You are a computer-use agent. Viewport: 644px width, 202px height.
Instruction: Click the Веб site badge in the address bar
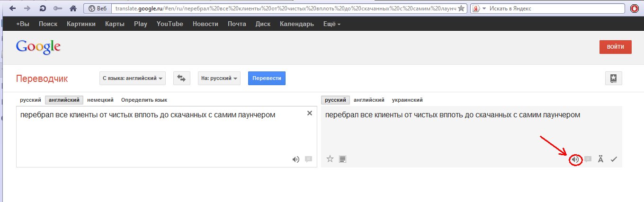click(x=98, y=9)
